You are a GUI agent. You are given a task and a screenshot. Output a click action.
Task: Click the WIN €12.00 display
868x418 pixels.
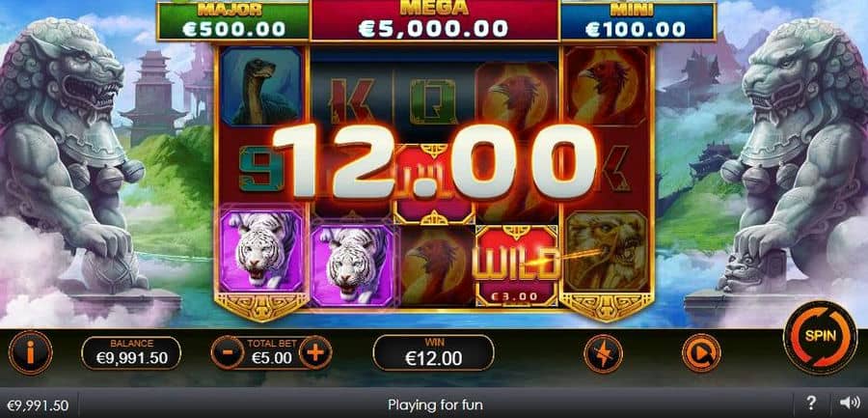coord(433,352)
